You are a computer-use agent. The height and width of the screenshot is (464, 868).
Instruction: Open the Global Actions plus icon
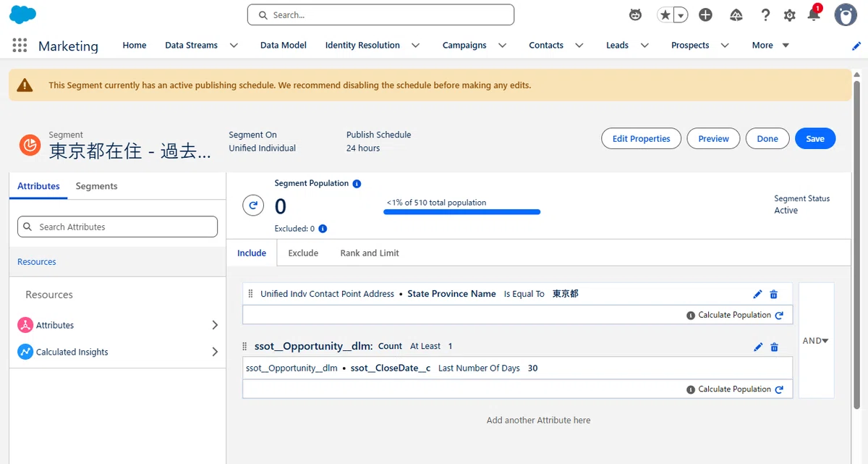(705, 14)
